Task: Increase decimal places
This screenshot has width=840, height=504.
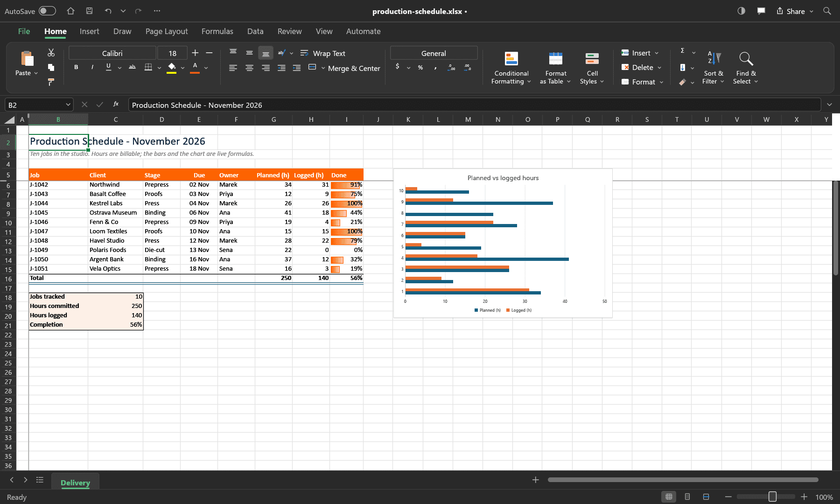Action: (x=452, y=68)
